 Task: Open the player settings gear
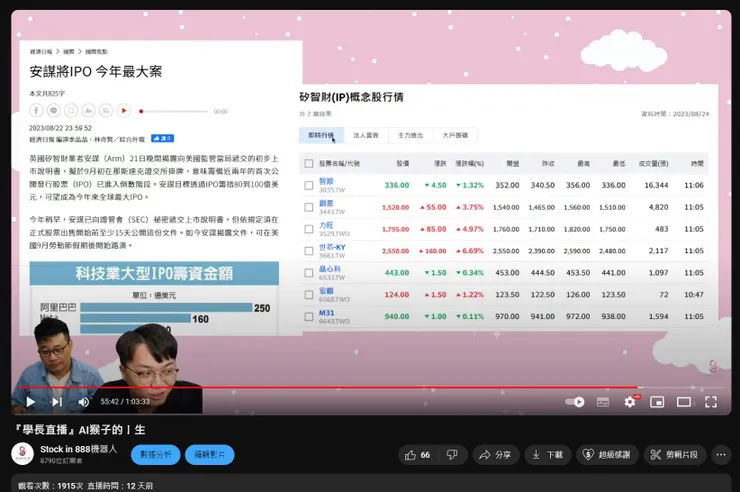tap(630, 402)
